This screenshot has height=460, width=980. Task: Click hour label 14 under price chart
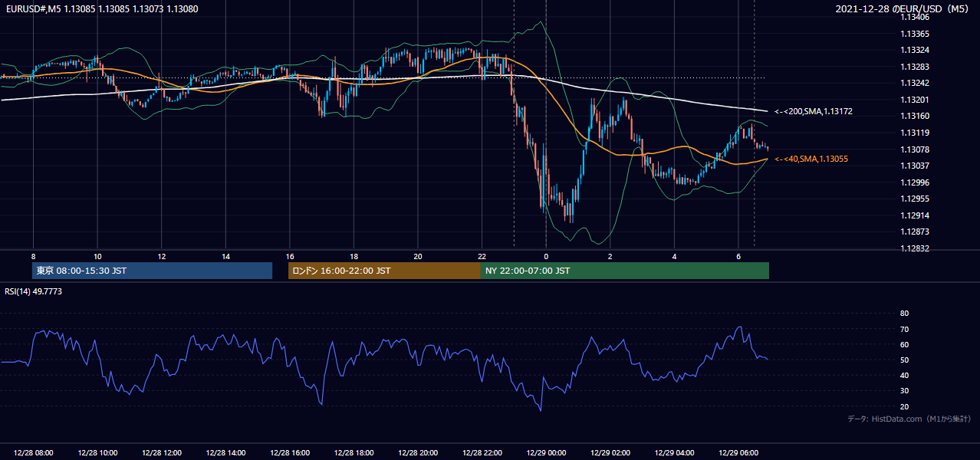tap(225, 256)
